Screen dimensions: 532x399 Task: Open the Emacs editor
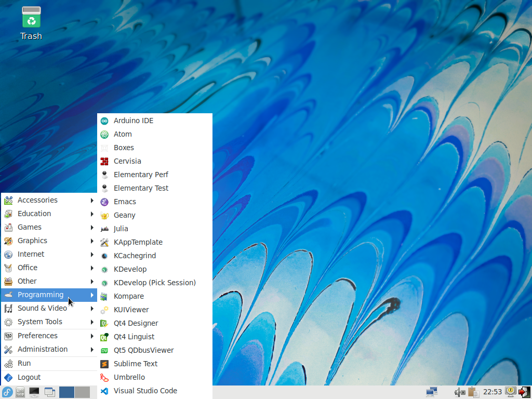pos(155,202)
